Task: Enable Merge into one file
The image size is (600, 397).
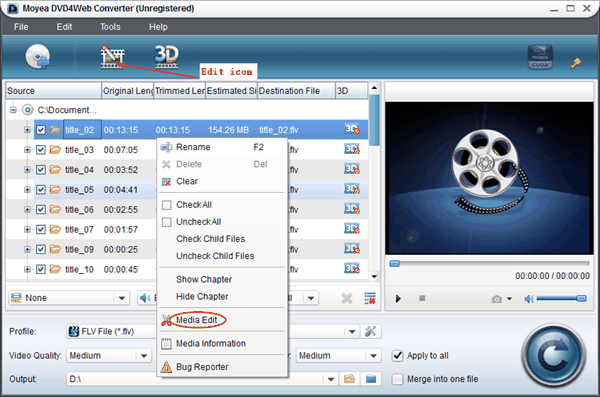Action: (x=398, y=379)
